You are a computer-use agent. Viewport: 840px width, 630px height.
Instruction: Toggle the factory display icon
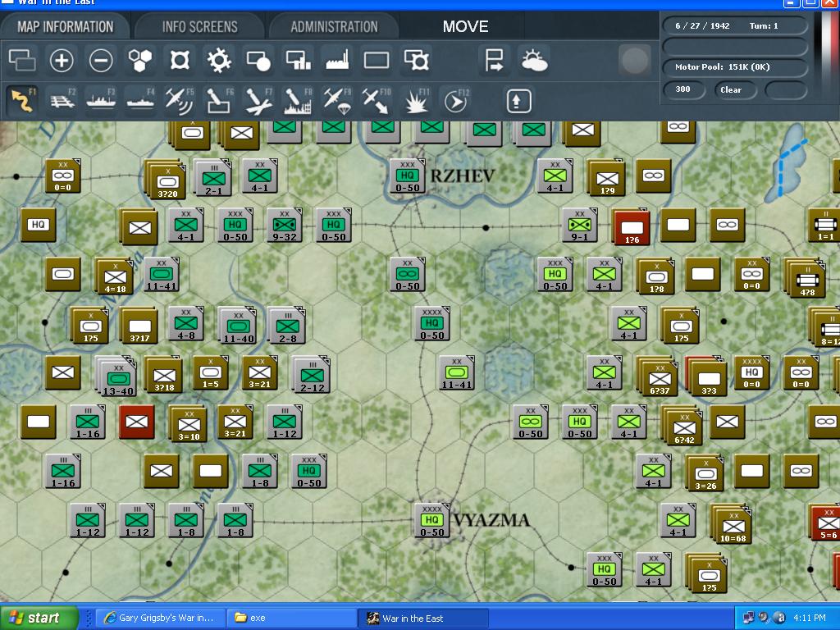point(337,60)
